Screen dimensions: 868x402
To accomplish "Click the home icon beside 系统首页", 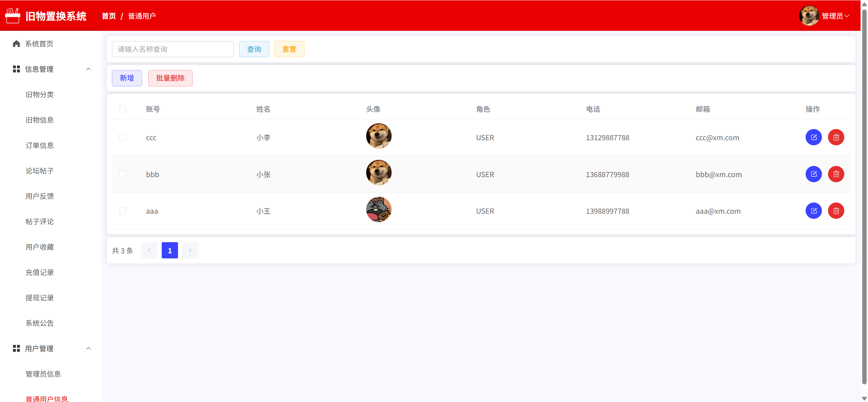I will 16,44.
